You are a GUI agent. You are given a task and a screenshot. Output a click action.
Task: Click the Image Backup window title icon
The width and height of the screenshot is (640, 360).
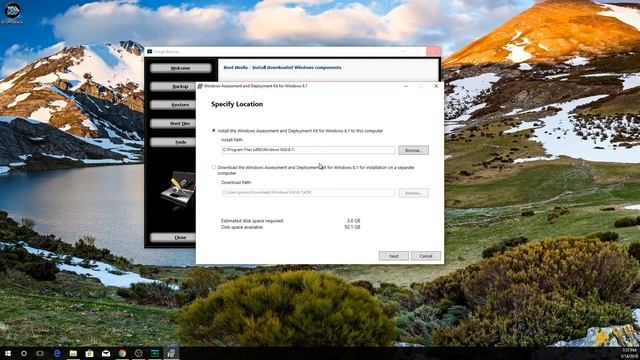149,52
